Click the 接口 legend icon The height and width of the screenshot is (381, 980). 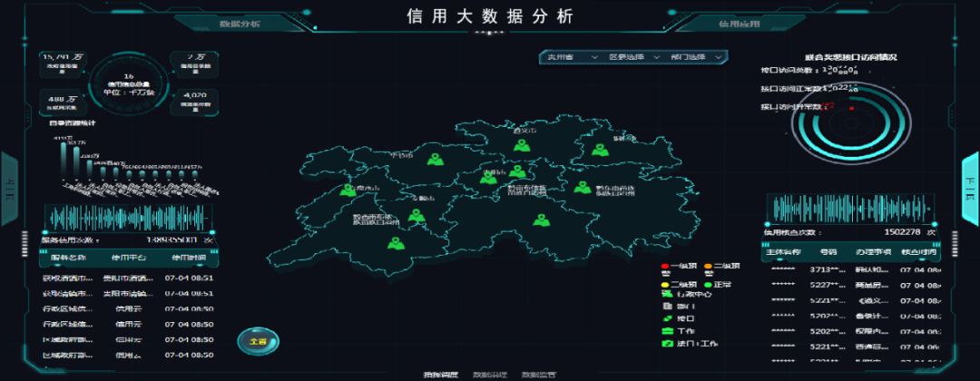pos(666,318)
